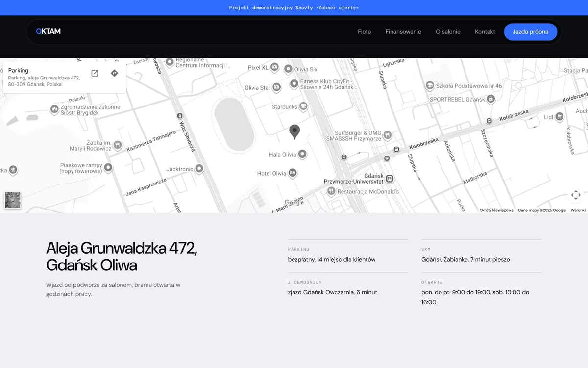Click the Zgromadzenie zakonne Sióstr Brygidek marker
This screenshot has height=368, width=588.
[54, 109]
